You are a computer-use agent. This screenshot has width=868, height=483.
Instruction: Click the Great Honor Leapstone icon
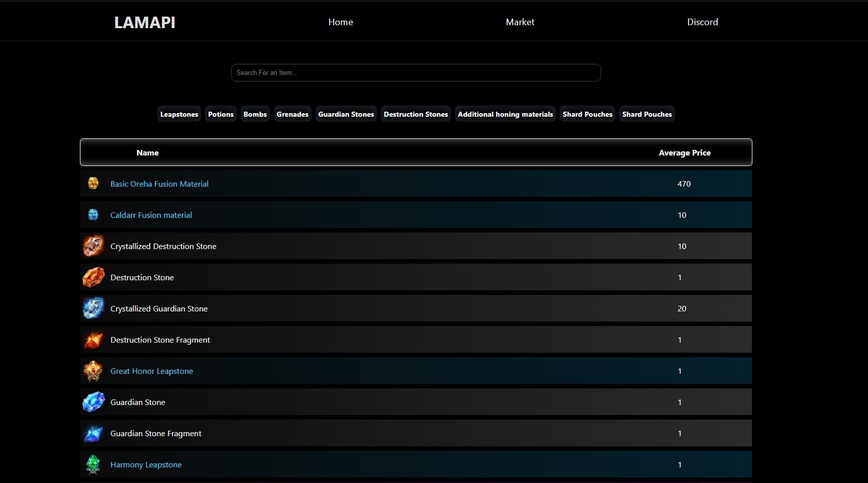point(93,371)
